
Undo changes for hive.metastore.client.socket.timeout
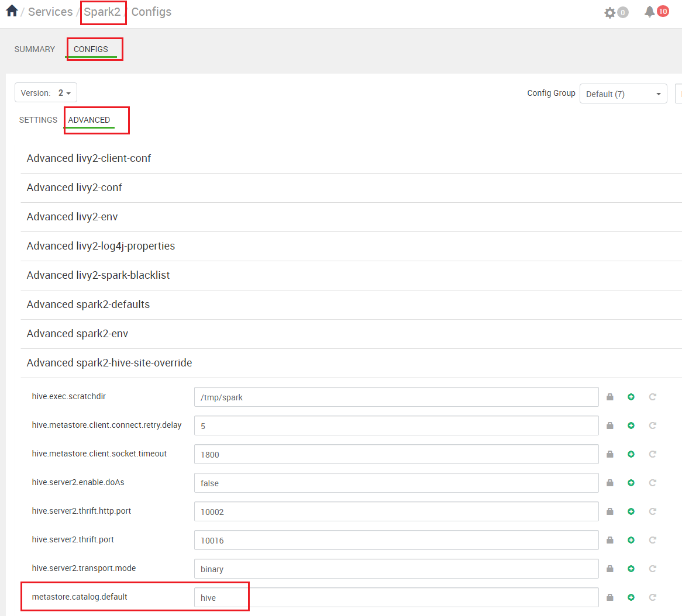652,454
